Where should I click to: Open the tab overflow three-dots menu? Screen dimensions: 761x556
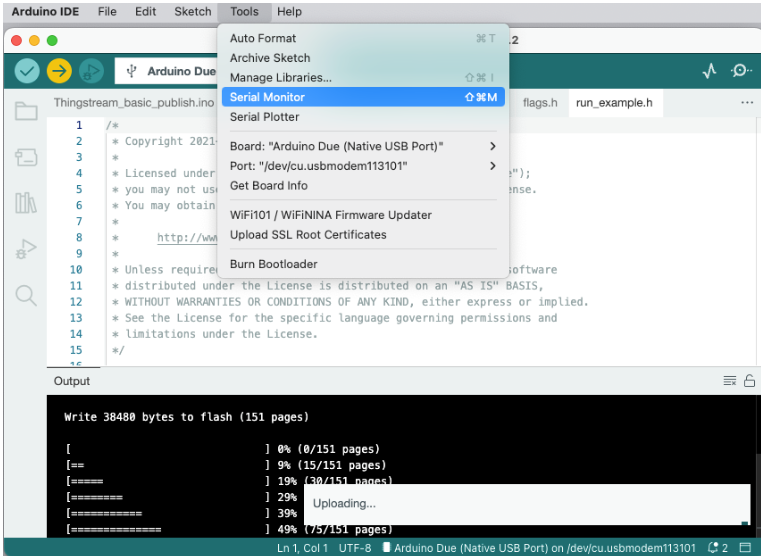tap(747, 102)
